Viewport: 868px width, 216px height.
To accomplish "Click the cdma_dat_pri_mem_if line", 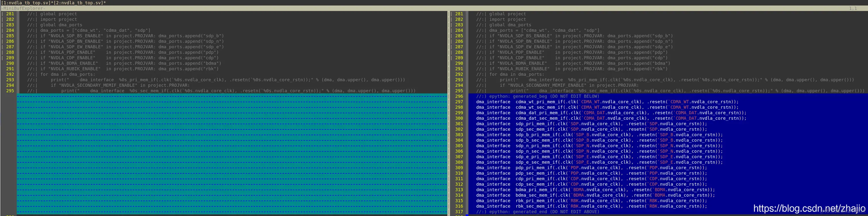I will coord(611,113).
